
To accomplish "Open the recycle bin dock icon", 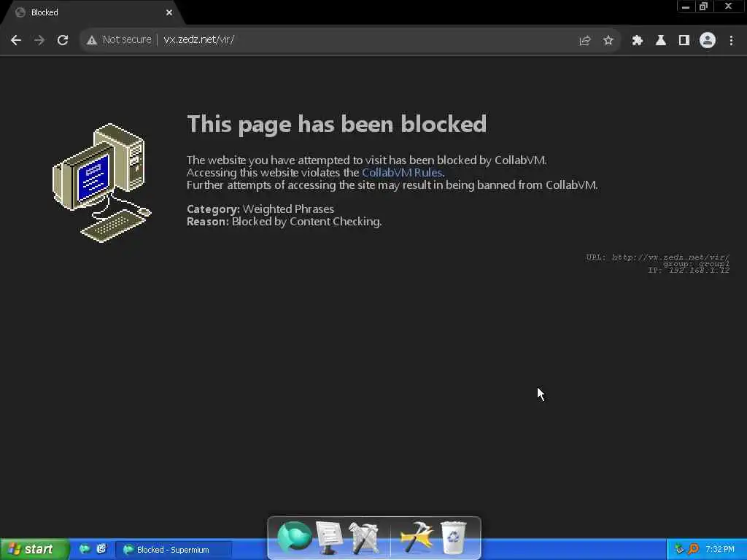I will coord(453,537).
